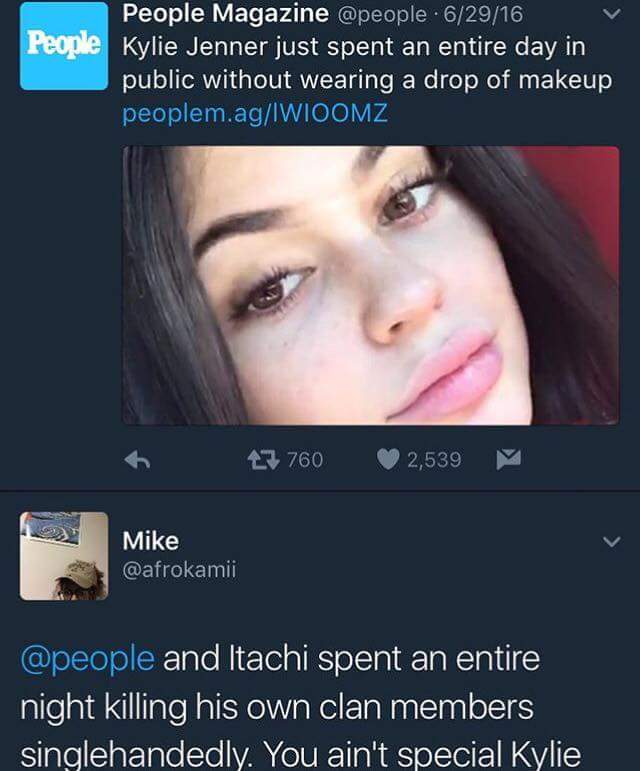The width and height of the screenshot is (640, 771).
Task: Click Mike's display name
Action: coord(150,541)
